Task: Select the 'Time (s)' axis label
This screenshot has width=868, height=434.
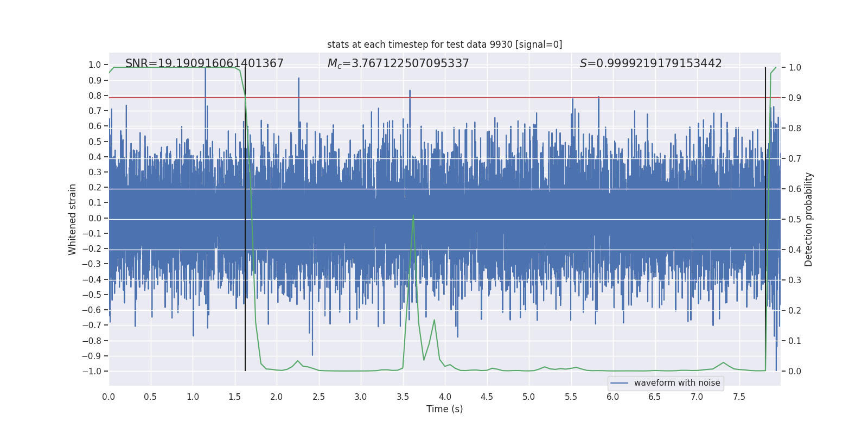Action: (x=445, y=409)
